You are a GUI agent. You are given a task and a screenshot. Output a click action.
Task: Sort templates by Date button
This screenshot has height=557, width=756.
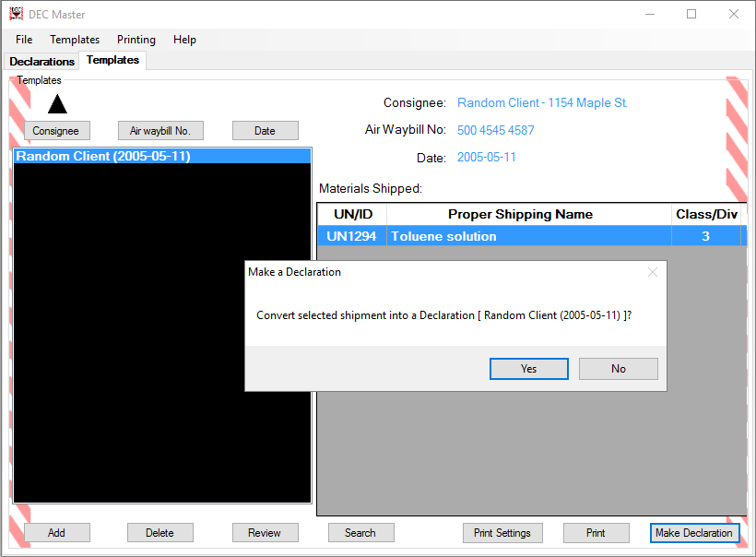tap(266, 131)
